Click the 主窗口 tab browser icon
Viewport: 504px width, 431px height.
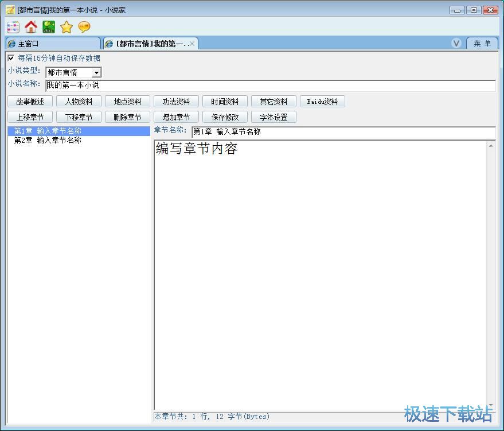[x=11, y=44]
